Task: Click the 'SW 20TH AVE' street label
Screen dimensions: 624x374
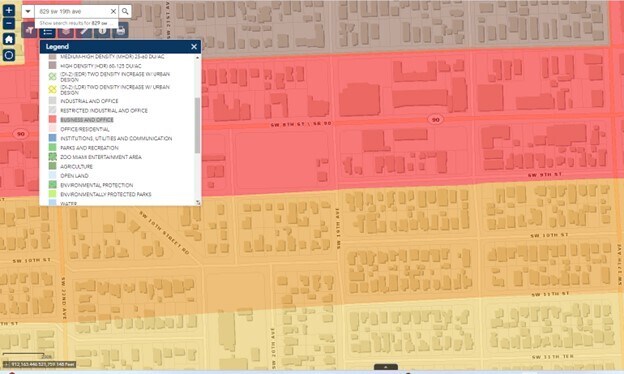Action: (273, 347)
